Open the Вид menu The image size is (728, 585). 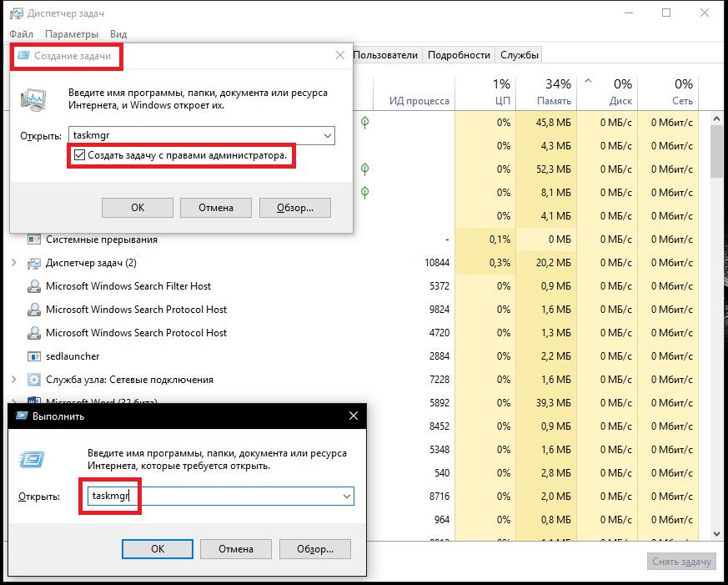pos(118,34)
